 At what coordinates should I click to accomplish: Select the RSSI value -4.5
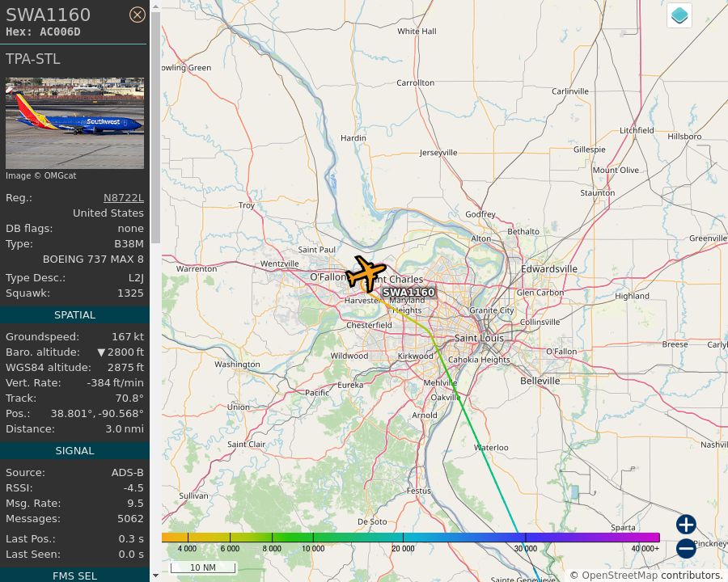click(x=133, y=487)
